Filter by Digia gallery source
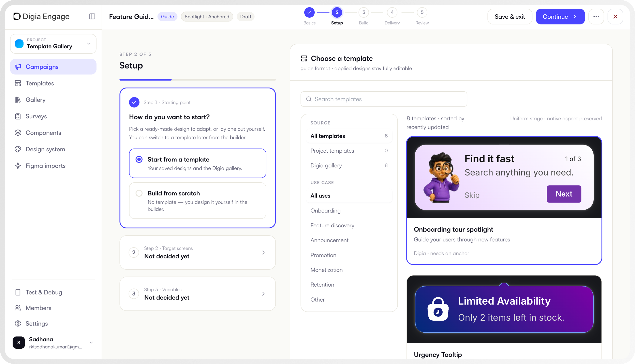Viewport: 635px width, 364px height. pos(349,166)
